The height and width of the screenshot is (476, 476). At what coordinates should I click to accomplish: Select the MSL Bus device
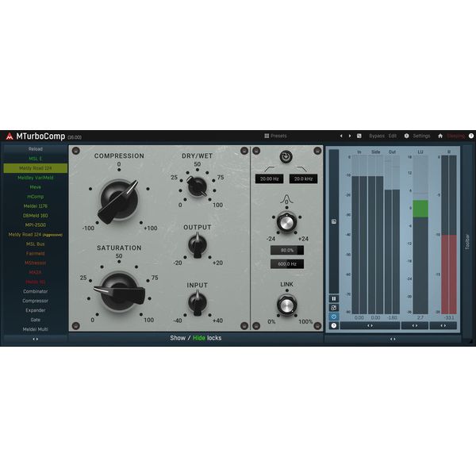click(x=35, y=244)
